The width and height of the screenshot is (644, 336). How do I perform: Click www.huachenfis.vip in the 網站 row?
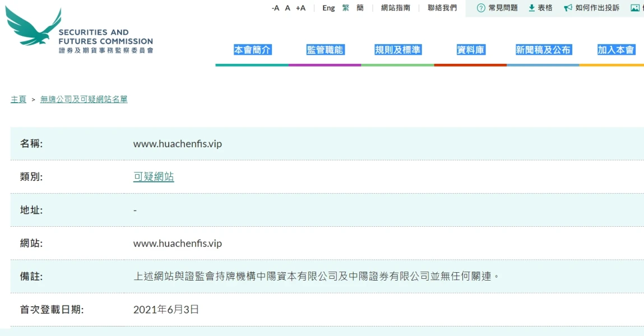[178, 243]
